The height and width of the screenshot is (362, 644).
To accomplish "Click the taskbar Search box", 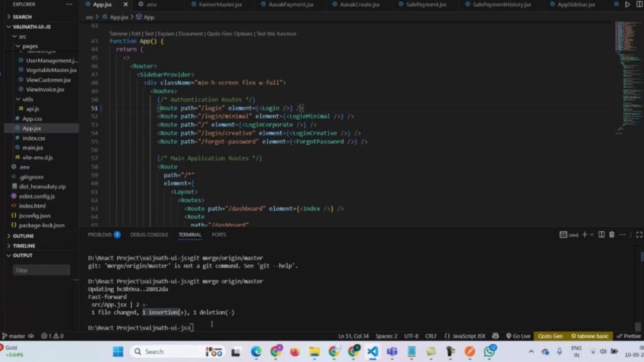I will (x=176, y=351).
